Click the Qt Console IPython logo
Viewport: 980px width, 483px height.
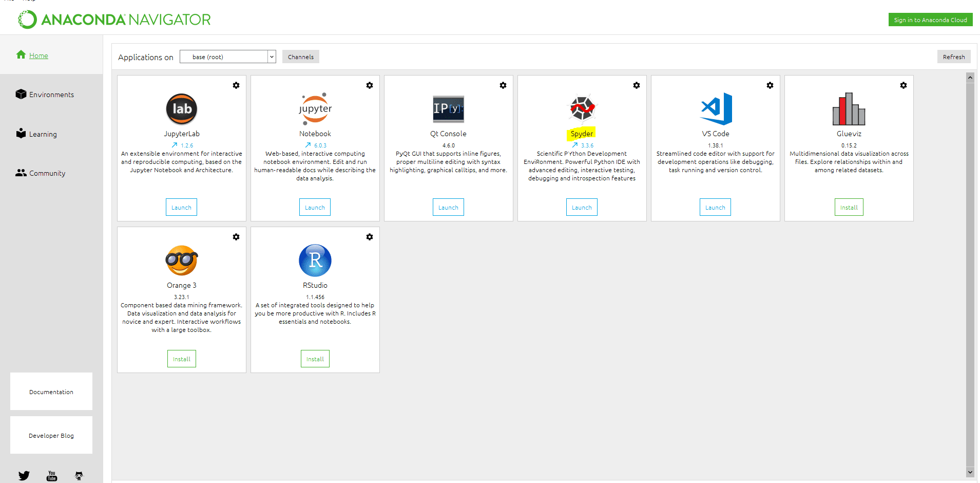[x=449, y=109]
